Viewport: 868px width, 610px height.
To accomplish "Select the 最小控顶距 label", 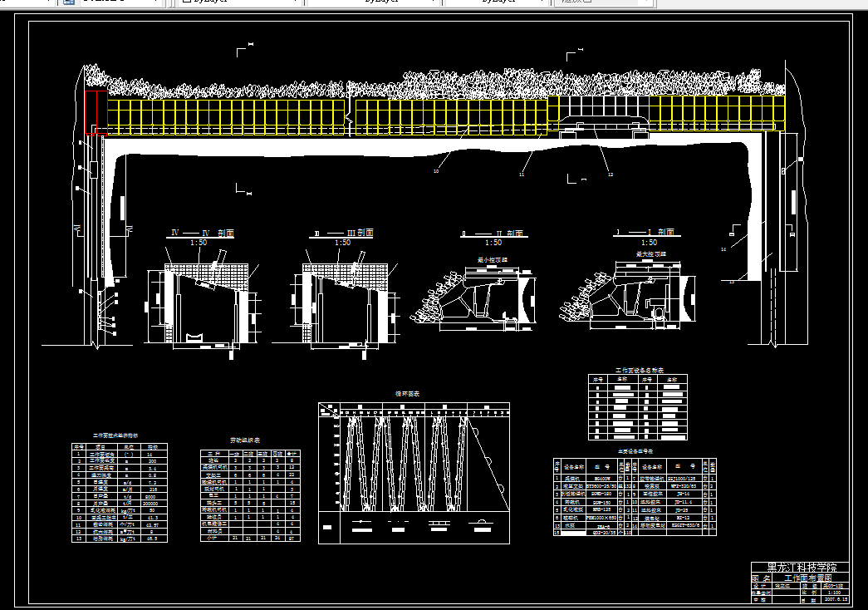I will [x=492, y=259].
